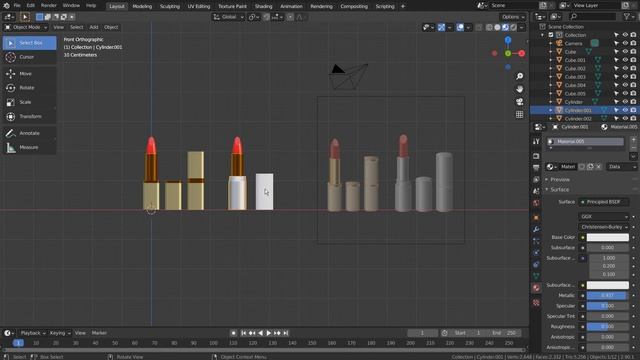
Task: Open the Object Mode dropdown
Action: pyautogui.click(x=25, y=27)
